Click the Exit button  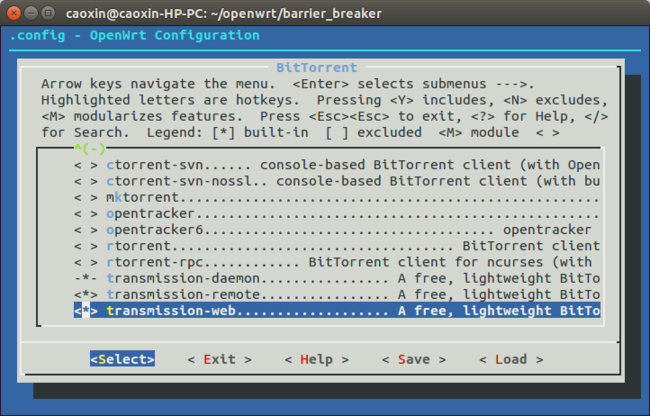point(219,359)
